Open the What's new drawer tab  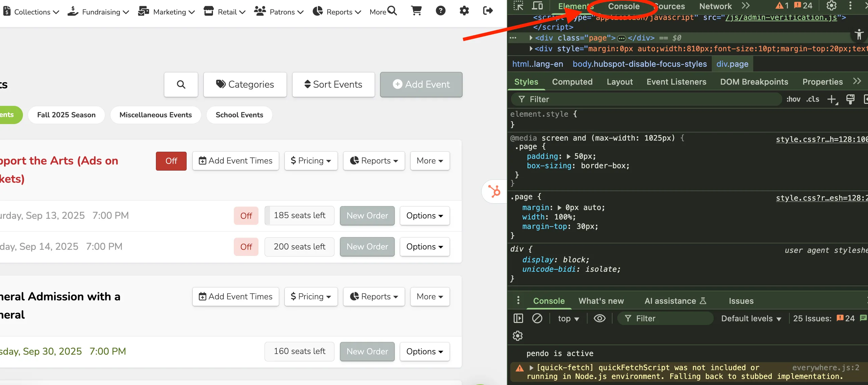click(x=601, y=301)
